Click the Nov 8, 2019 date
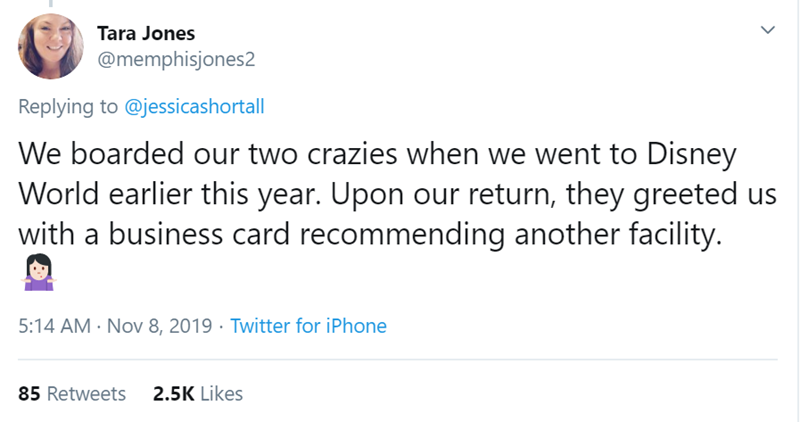The width and height of the screenshot is (800, 422). (x=157, y=326)
